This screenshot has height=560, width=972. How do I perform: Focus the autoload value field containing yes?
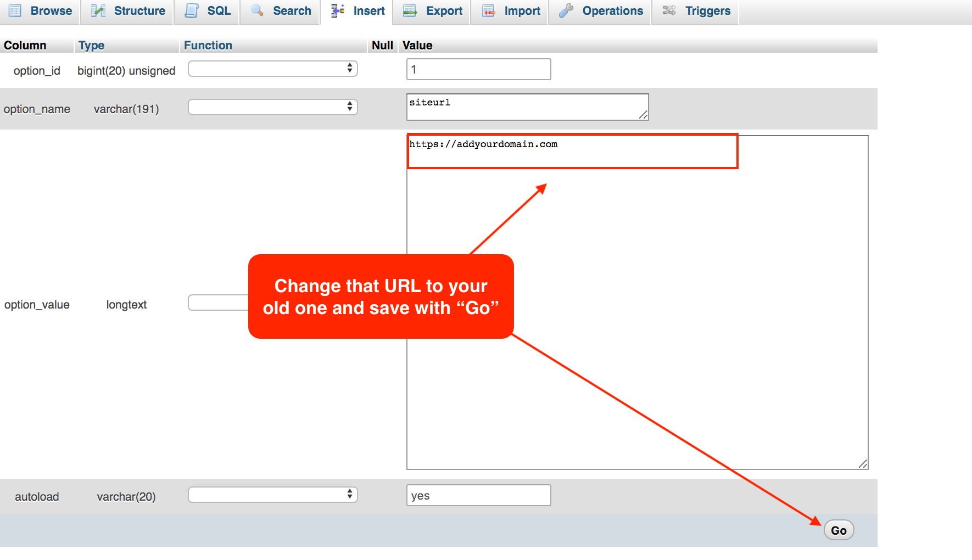tap(478, 495)
